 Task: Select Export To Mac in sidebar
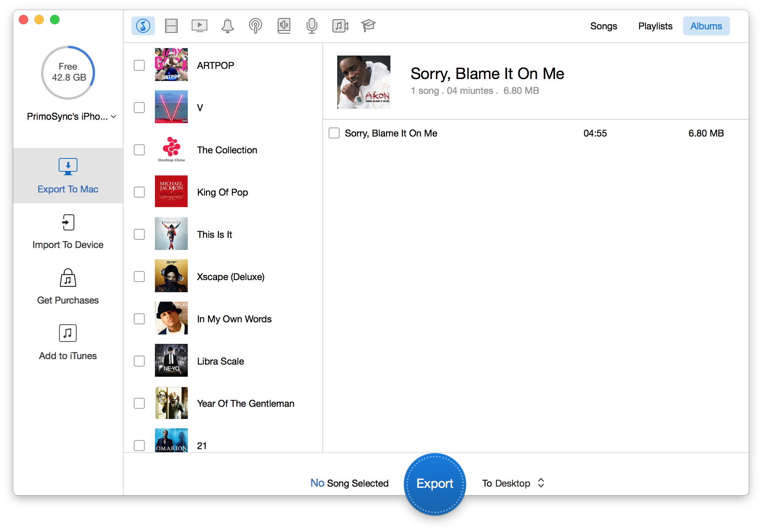(x=68, y=176)
